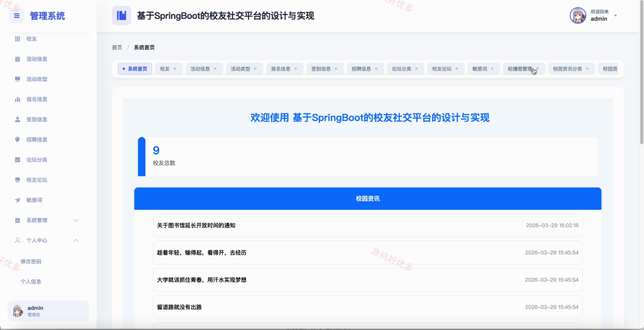The image size is (644, 330).
Task: Open news 留退路就没有出路
Action: (367, 307)
